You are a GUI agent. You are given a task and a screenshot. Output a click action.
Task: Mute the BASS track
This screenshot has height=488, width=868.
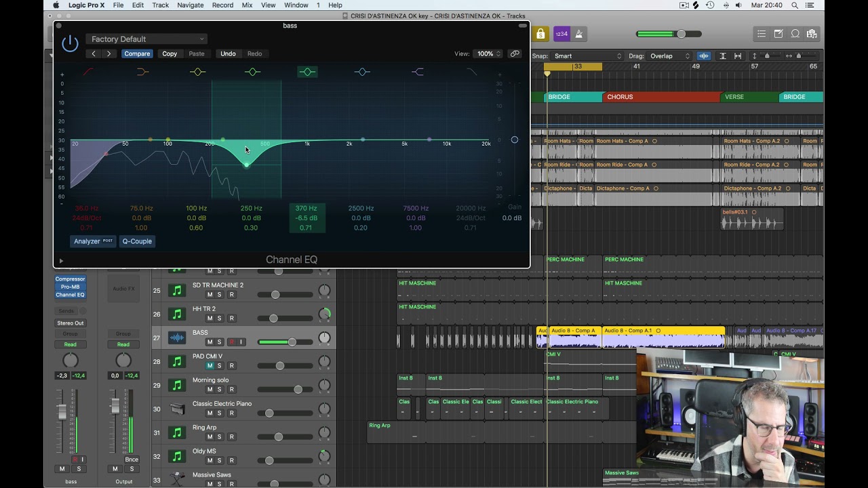(210, 342)
